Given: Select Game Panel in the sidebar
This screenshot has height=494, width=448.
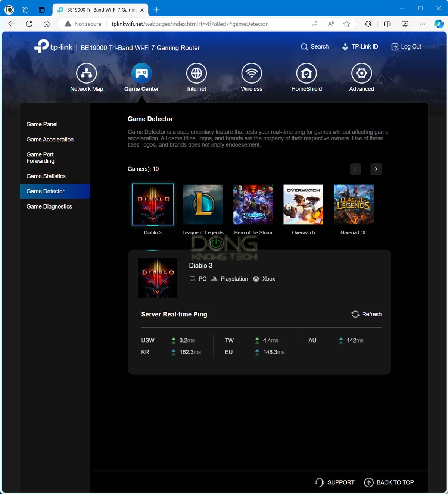Looking at the screenshot, I should pos(42,124).
